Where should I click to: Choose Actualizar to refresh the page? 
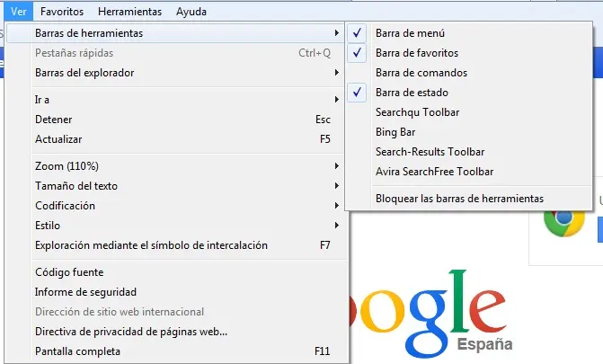click(175, 139)
